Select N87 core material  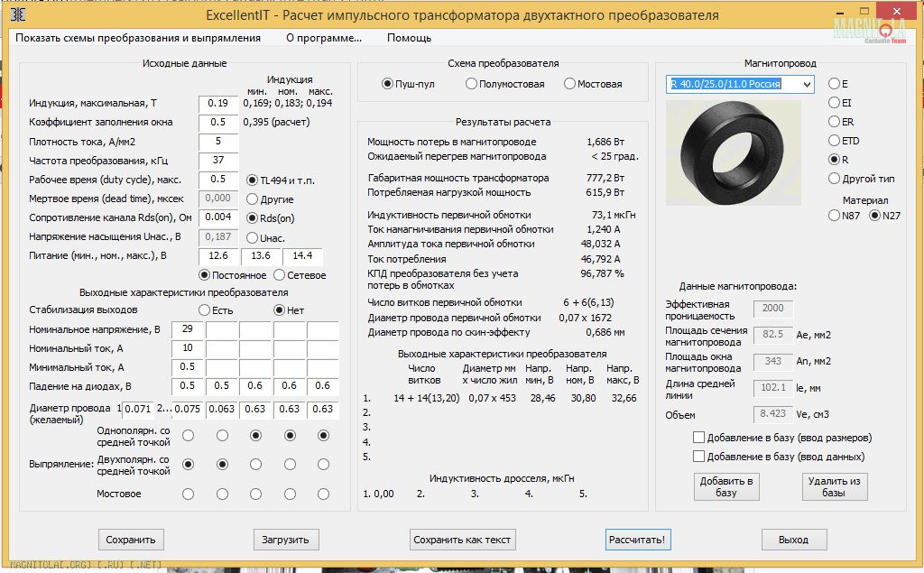click(834, 216)
